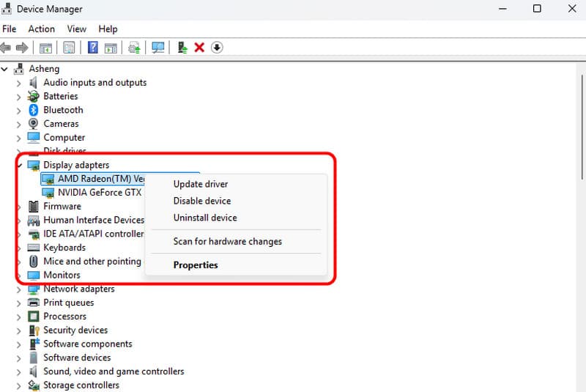Screen dimensions: 586x392
Task: Click the Back arrow in the toolbar
Action: click(x=6, y=48)
